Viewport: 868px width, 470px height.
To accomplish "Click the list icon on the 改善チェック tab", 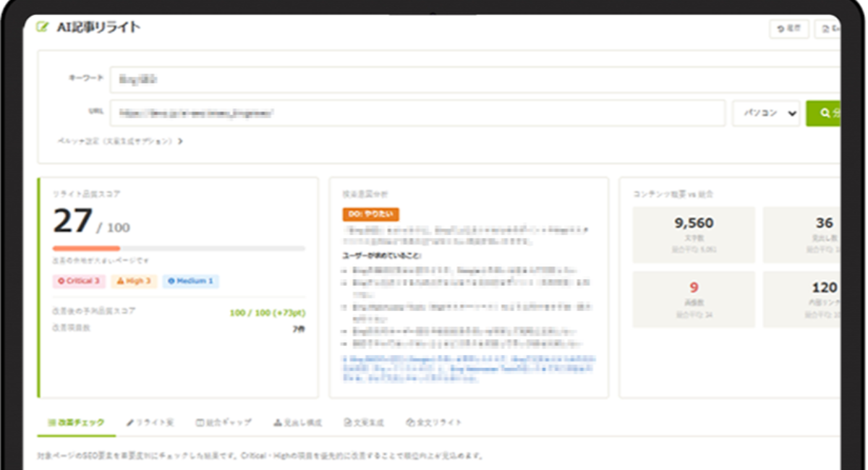I will 51,422.
